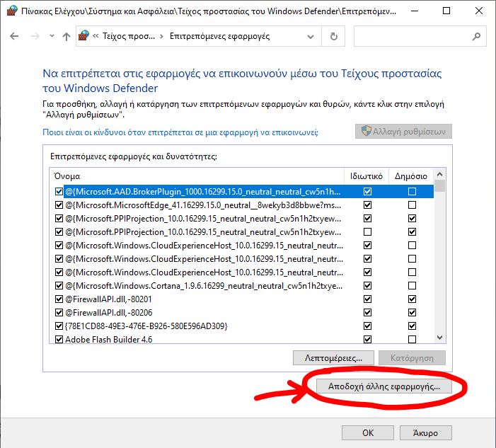Expand breadcrumb chevron after 'Τείχος προσ...'
This screenshot has height=448, width=496.
161,36
